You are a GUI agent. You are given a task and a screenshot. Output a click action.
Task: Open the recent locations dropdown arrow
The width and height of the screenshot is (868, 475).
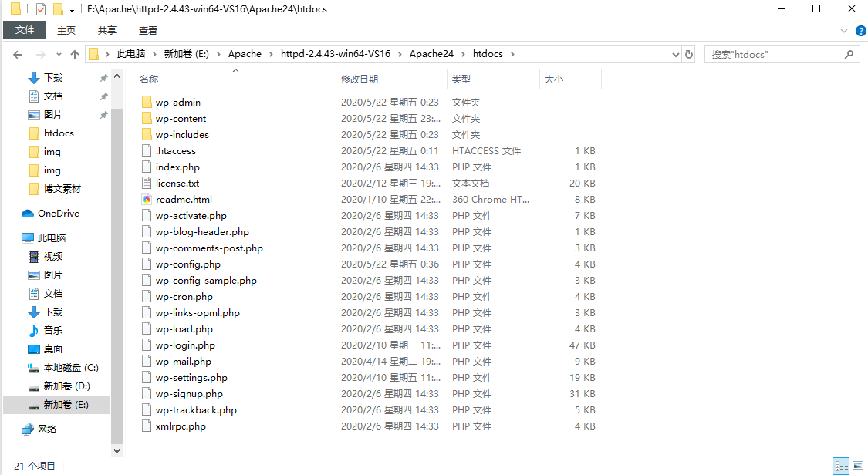[x=59, y=54]
